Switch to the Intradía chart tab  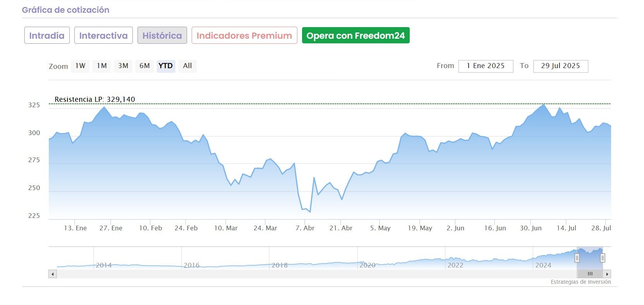click(x=47, y=36)
